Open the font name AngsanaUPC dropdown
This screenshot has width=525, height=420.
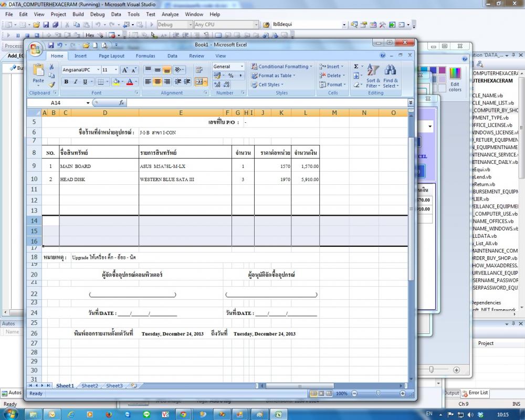pos(99,70)
